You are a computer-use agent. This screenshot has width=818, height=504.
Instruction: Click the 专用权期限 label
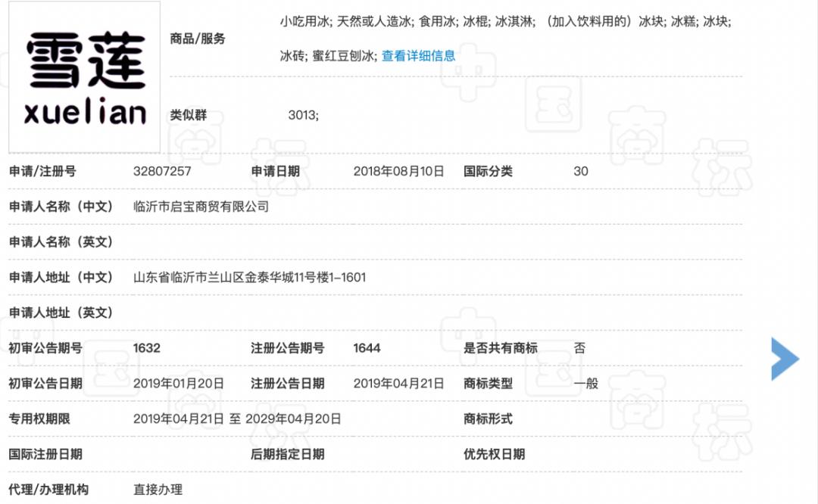pyautogui.click(x=39, y=419)
